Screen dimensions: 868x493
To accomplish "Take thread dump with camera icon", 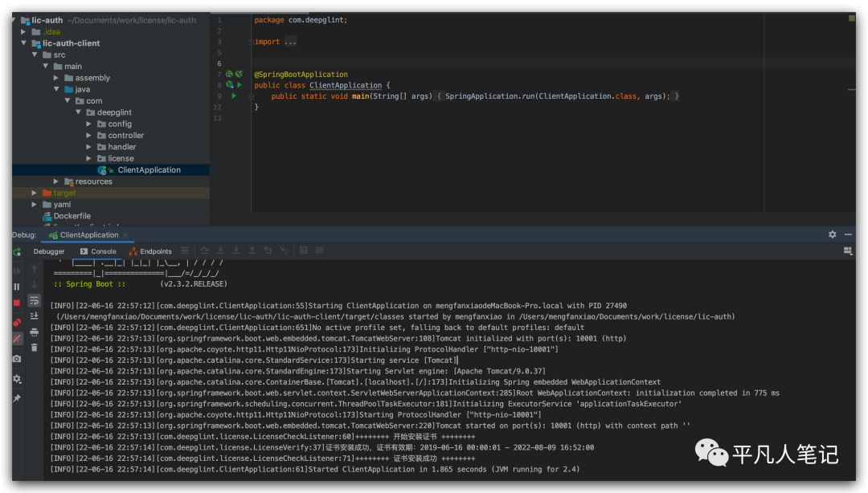I will click(17, 359).
